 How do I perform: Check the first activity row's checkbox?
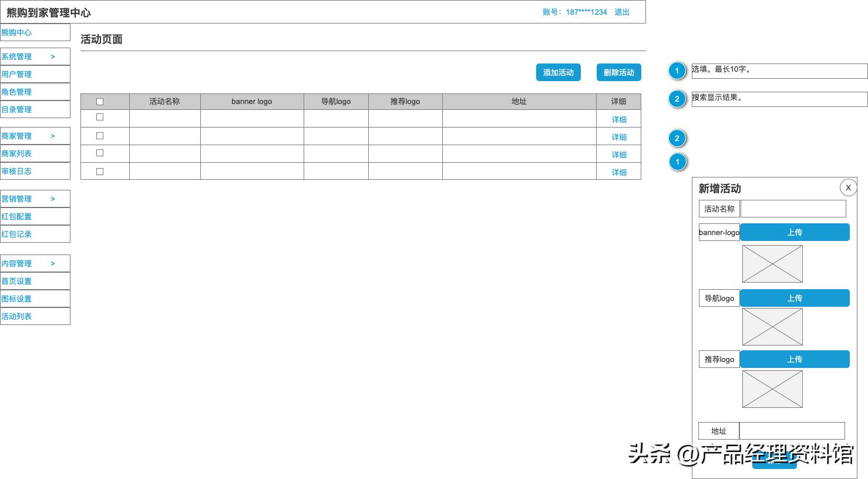pyautogui.click(x=99, y=116)
